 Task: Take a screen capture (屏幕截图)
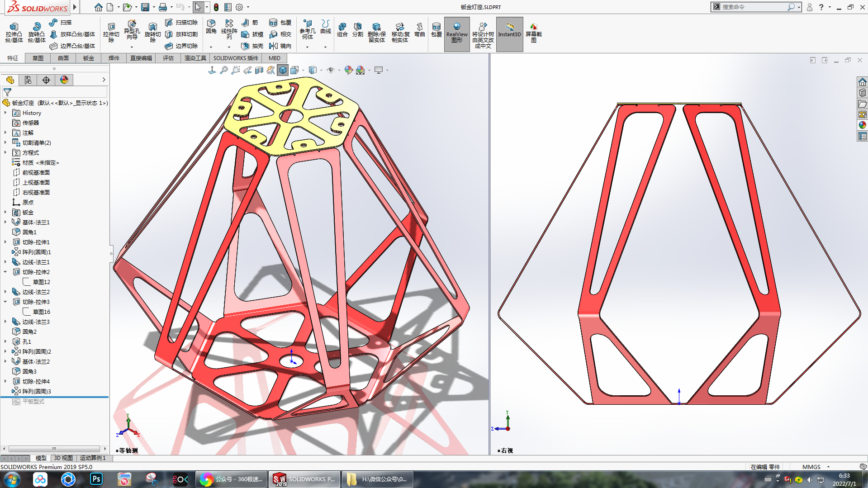[534, 33]
